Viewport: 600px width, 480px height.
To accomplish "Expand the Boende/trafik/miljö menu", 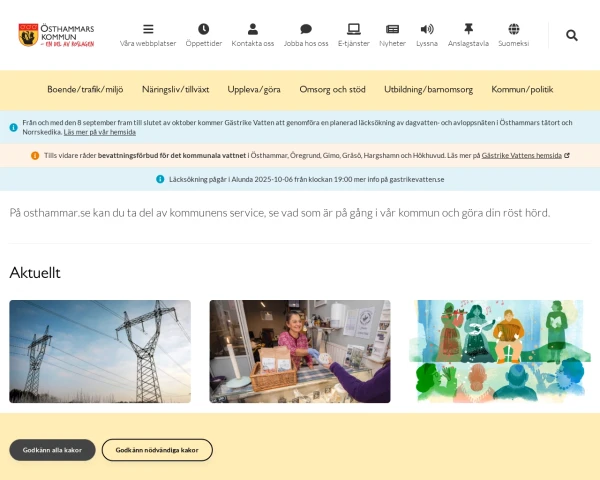I will coord(85,90).
